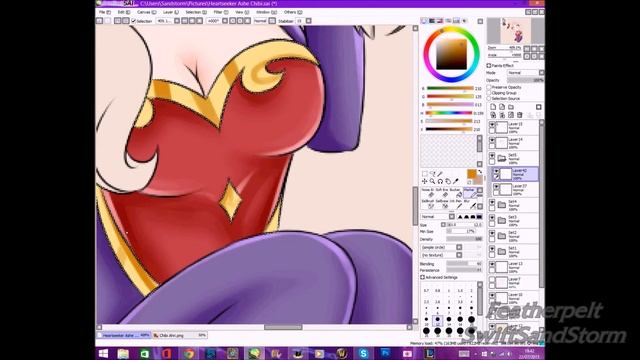The width and height of the screenshot is (640, 360).
Task: Select the rectangular Selection tool
Action: coord(424,174)
